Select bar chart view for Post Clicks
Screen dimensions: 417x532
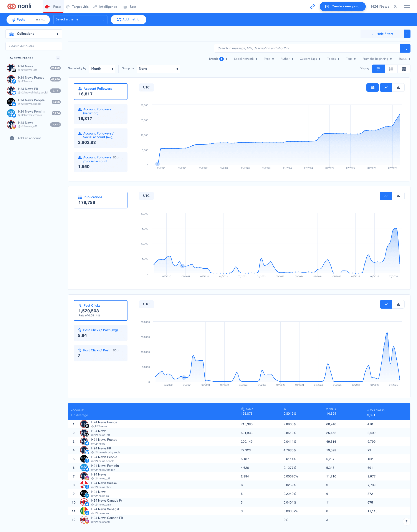[x=398, y=304]
